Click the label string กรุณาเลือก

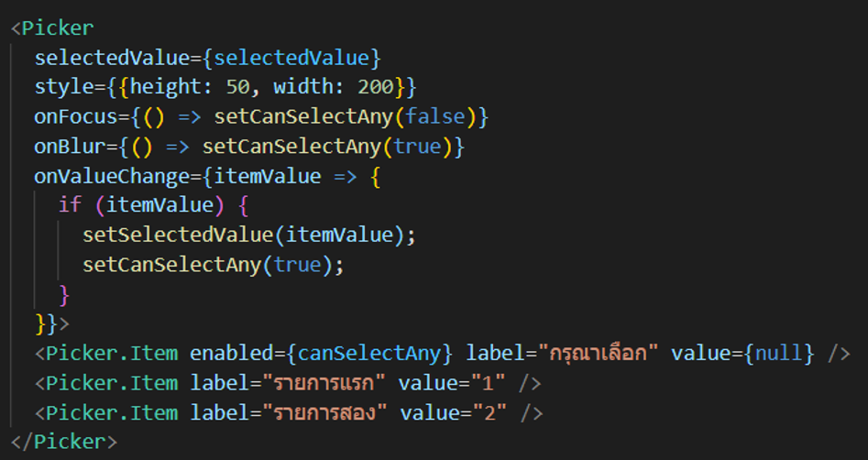pos(598,353)
